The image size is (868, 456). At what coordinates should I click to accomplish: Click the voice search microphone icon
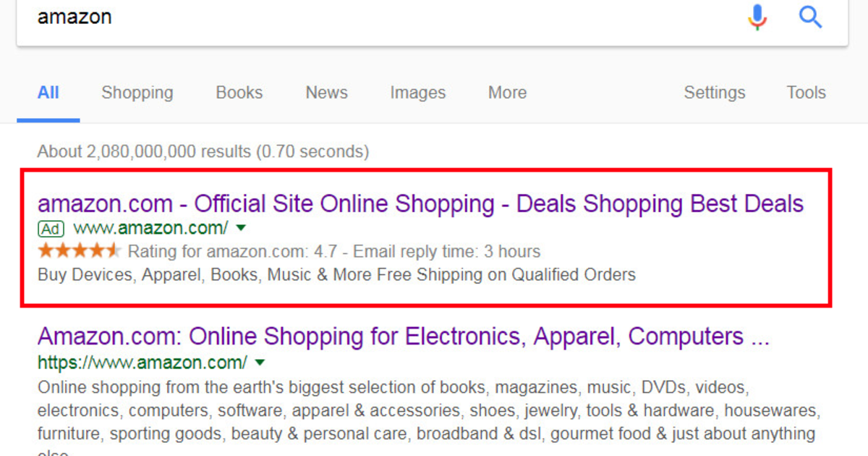pos(757,17)
